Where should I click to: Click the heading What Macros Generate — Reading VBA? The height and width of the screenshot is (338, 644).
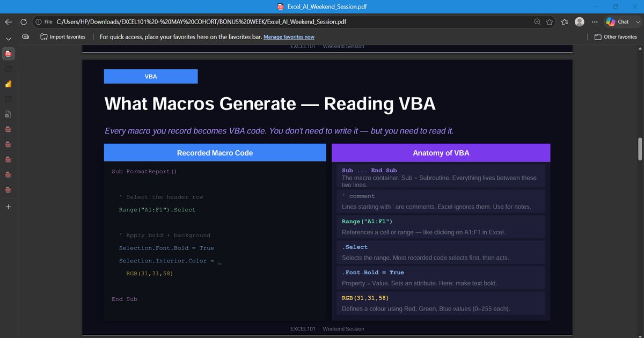[270, 104]
